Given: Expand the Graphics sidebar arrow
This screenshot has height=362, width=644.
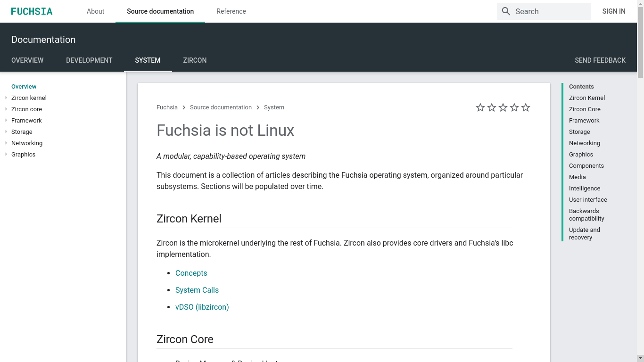Looking at the screenshot, I should (x=6, y=154).
